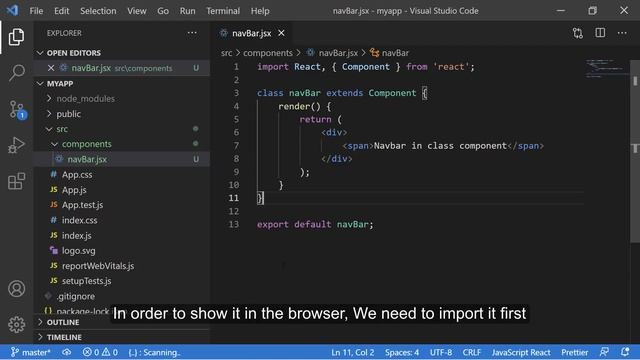Open the View menu

pos(137,11)
